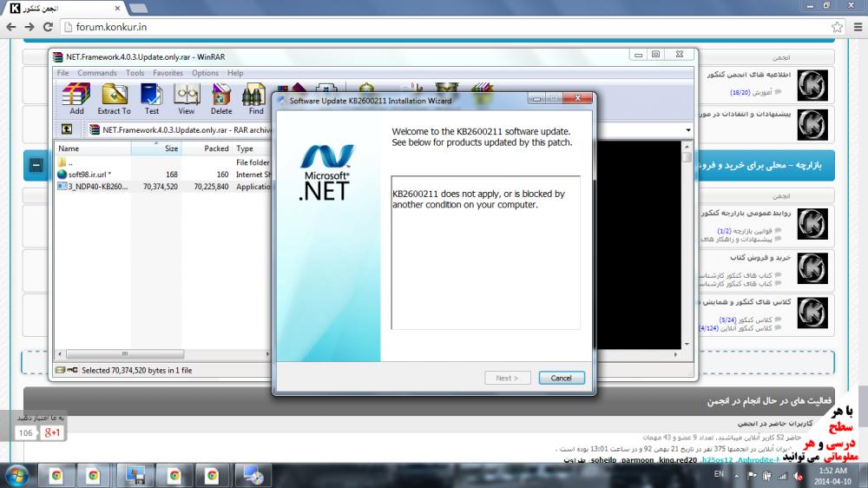The width and height of the screenshot is (868, 488).
Task: Open the WinRAR Commands menu
Action: pyautogui.click(x=97, y=73)
